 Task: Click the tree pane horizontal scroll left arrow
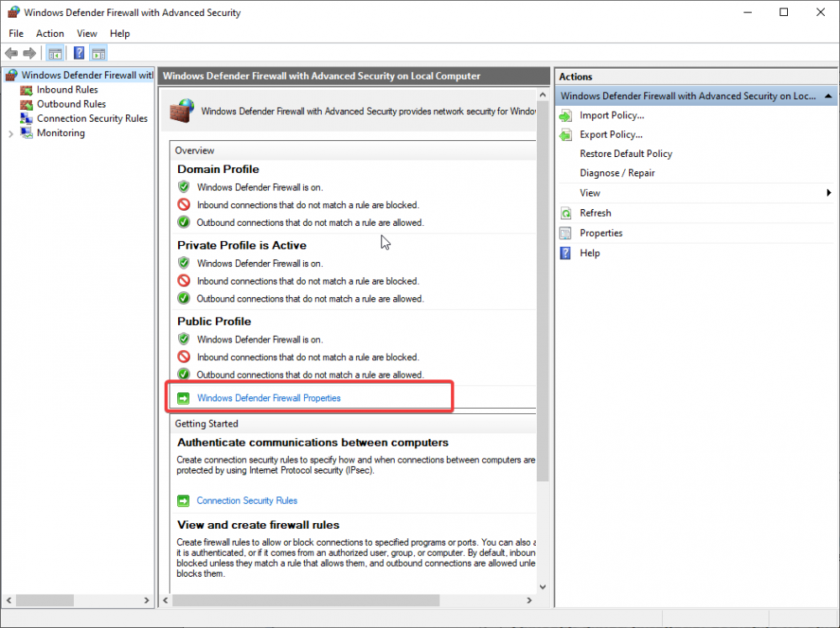click(8, 600)
